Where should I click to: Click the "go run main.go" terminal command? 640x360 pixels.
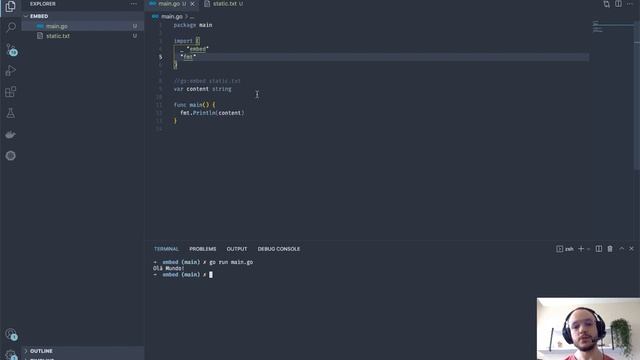tap(231, 262)
